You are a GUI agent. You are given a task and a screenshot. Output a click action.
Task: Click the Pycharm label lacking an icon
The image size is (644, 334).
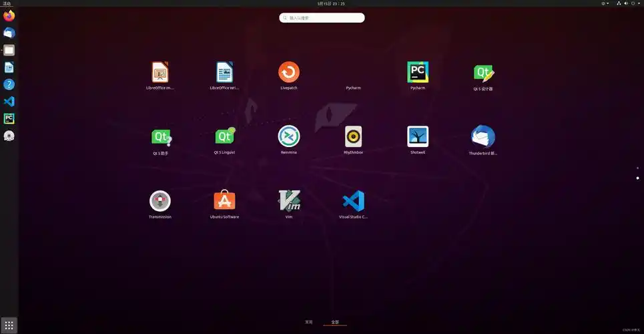pyautogui.click(x=353, y=88)
